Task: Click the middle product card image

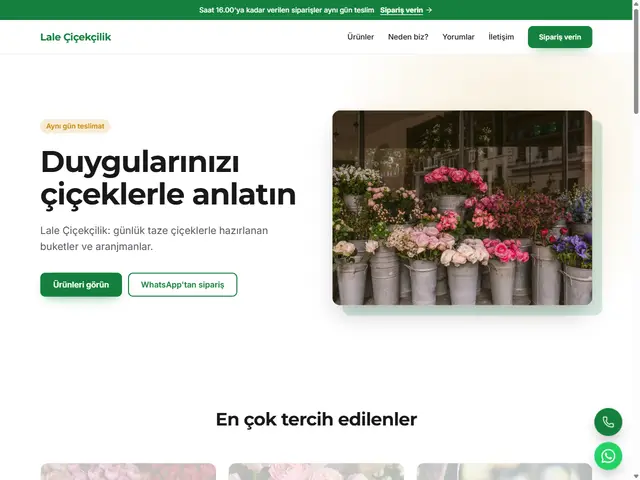Action: [x=316, y=471]
